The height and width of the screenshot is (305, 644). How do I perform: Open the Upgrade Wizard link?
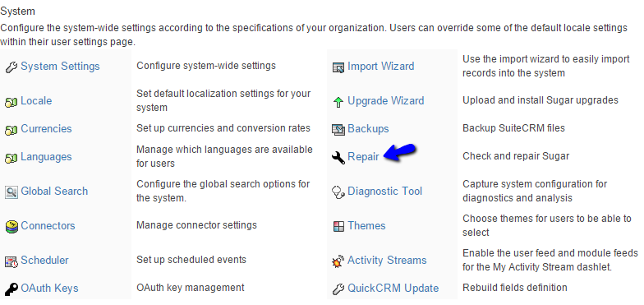point(386,100)
